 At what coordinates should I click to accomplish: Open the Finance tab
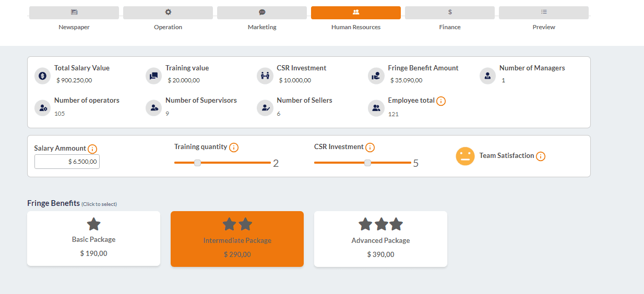click(x=450, y=13)
